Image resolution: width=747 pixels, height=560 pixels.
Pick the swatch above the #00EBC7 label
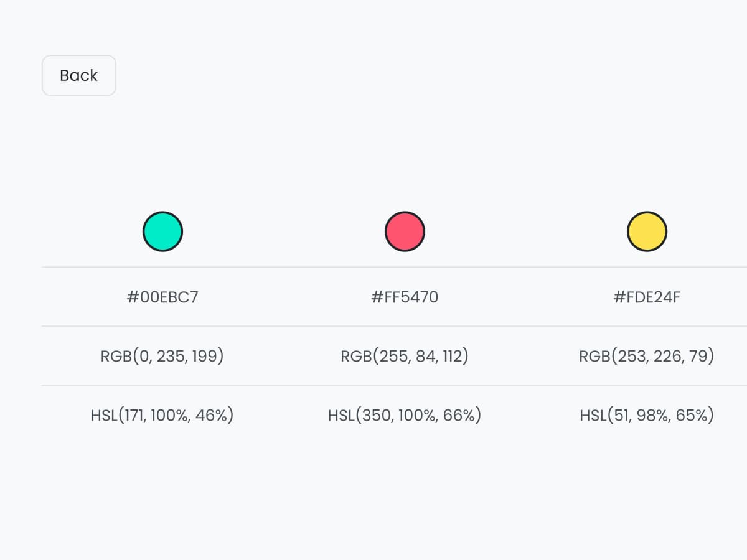click(x=162, y=231)
